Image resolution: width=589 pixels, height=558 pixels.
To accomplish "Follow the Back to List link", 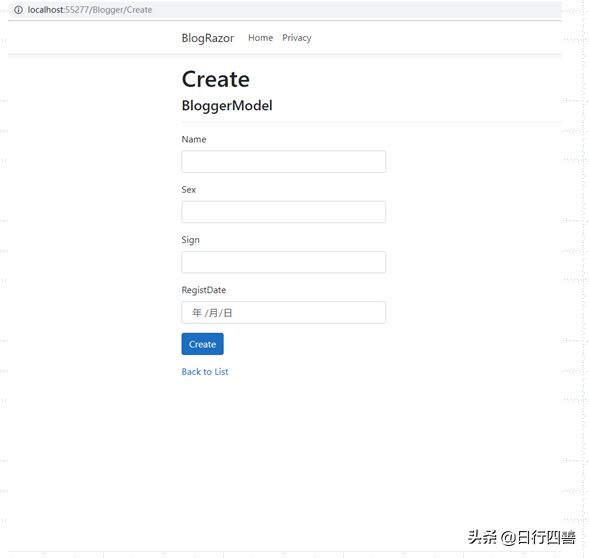I will tap(205, 372).
